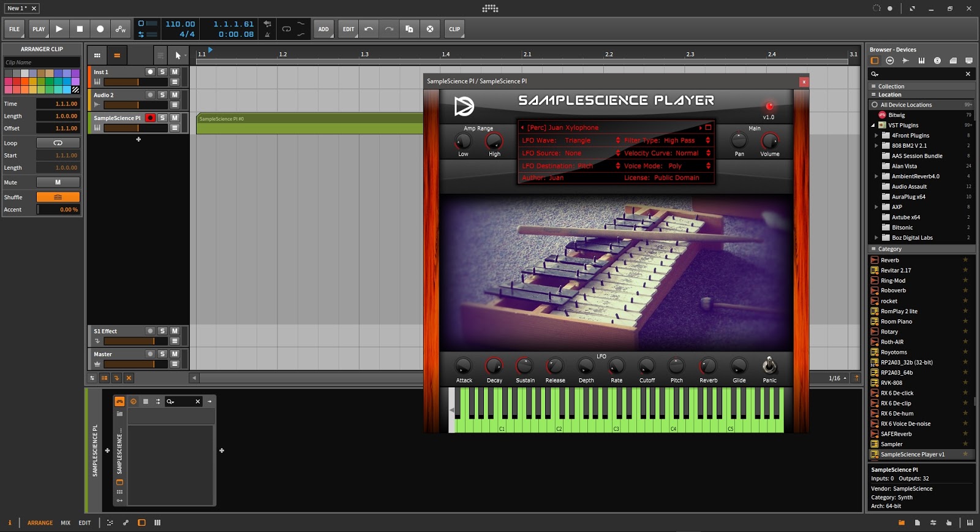Select previous preset arrow in SampleScience Player

[x=522, y=127]
